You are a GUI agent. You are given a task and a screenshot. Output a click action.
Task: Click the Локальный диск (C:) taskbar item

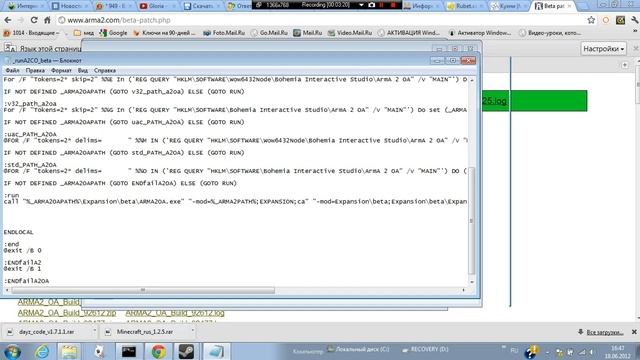(358, 349)
